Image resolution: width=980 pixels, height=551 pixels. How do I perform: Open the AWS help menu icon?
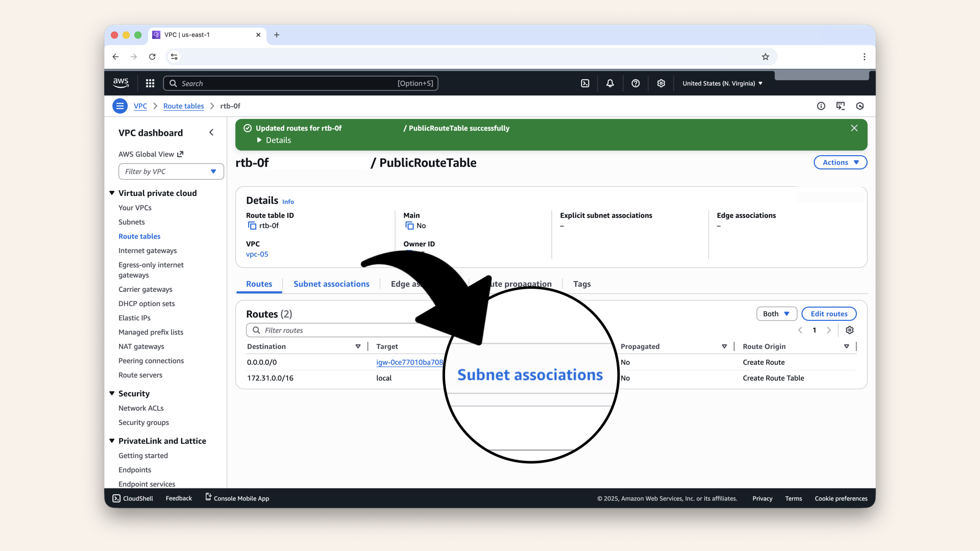pyautogui.click(x=635, y=83)
